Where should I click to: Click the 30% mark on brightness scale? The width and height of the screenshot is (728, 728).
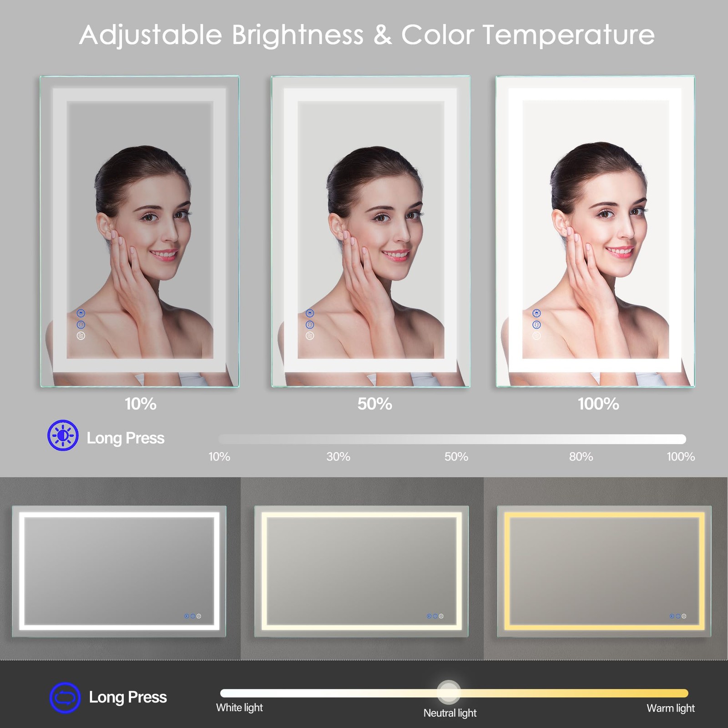(x=338, y=456)
